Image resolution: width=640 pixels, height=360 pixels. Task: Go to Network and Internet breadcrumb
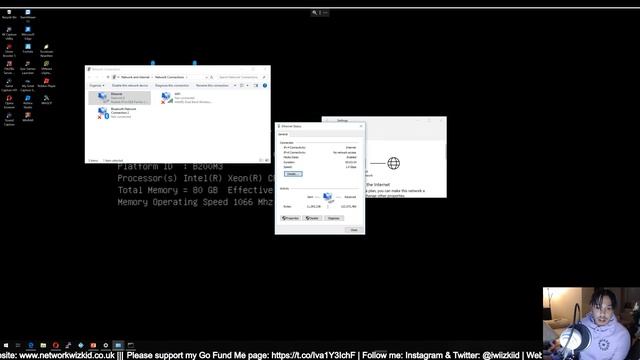[135, 77]
